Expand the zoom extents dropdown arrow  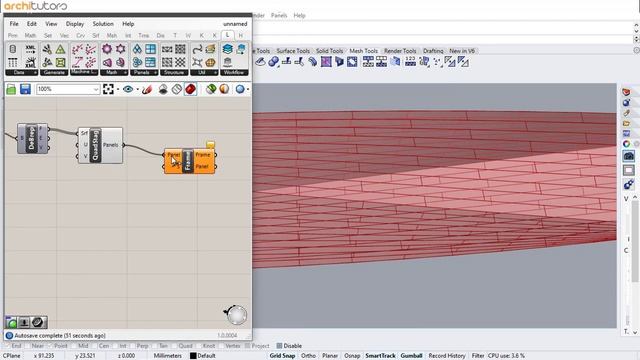point(118,89)
